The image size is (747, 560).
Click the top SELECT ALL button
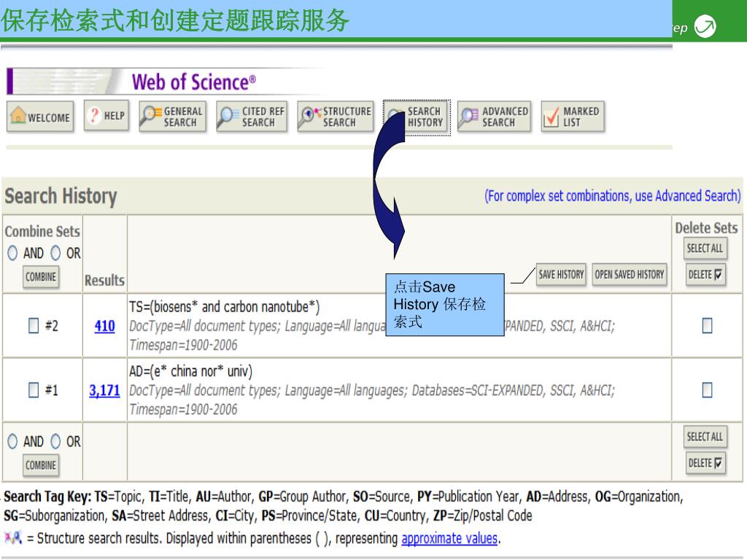705,248
